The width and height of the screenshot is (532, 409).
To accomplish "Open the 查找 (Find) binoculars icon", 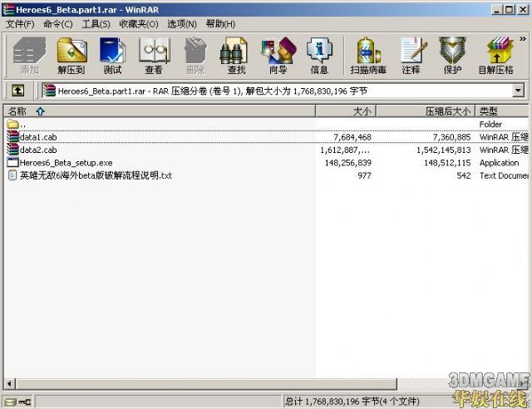I will coord(236,56).
